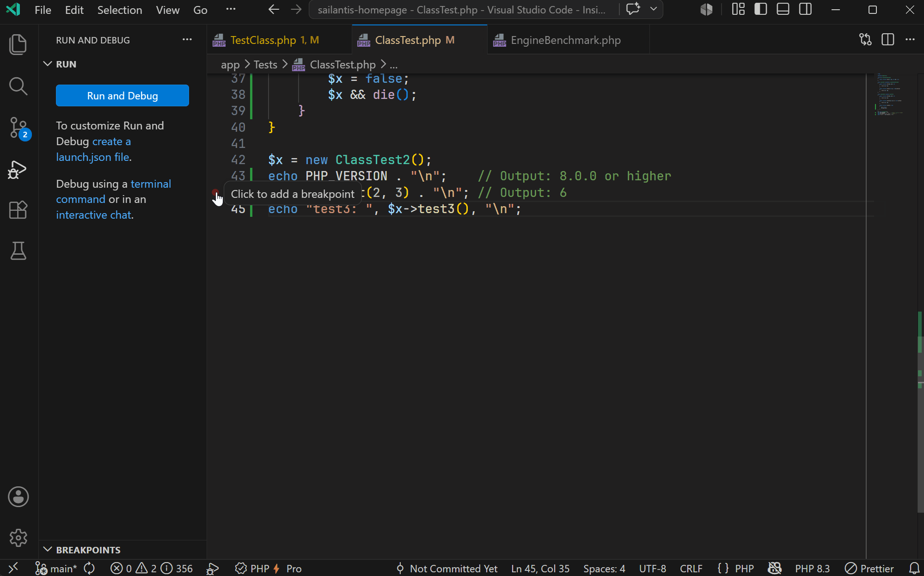Screen dimensions: 924x576
Task: Open Run and Debug views ellipsis menu
Action: [187, 40]
